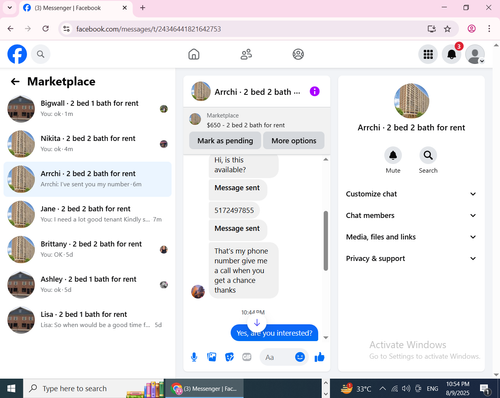Open Brittany 2 bed 2 bath conversation
Image resolution: width=500 pixels, height=398 pixels.
(x=87, y=249)
